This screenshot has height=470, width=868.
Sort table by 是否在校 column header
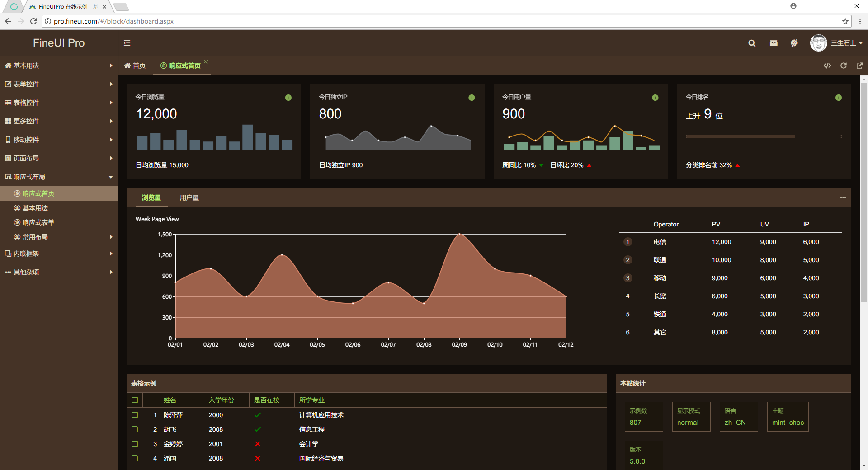(x=272, y=400)
